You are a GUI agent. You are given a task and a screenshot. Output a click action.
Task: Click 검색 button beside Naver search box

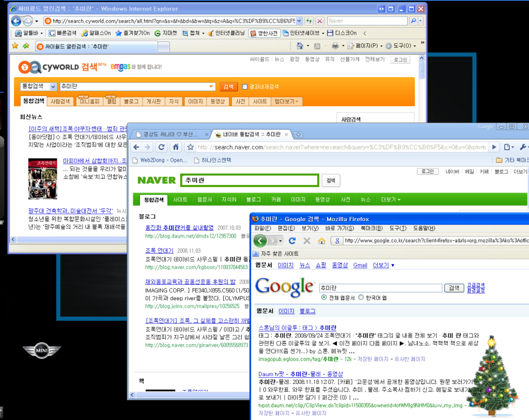(x=331, y=180)
